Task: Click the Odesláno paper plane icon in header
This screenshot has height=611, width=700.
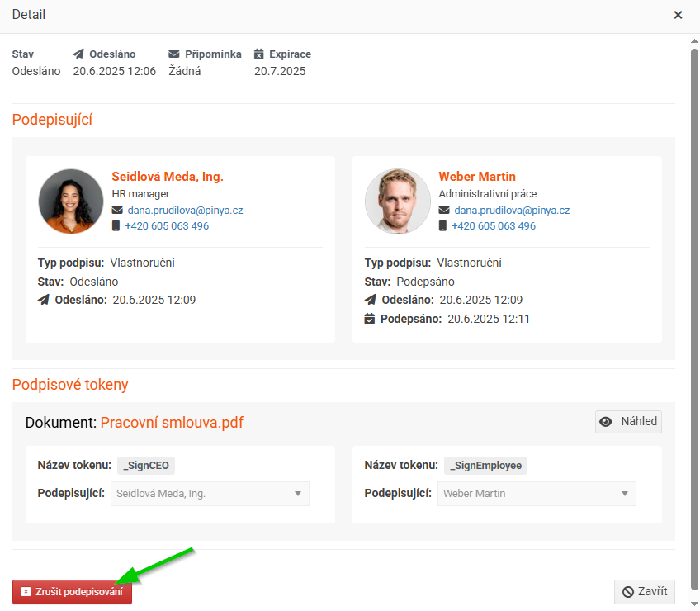Action: pos(78,54)
